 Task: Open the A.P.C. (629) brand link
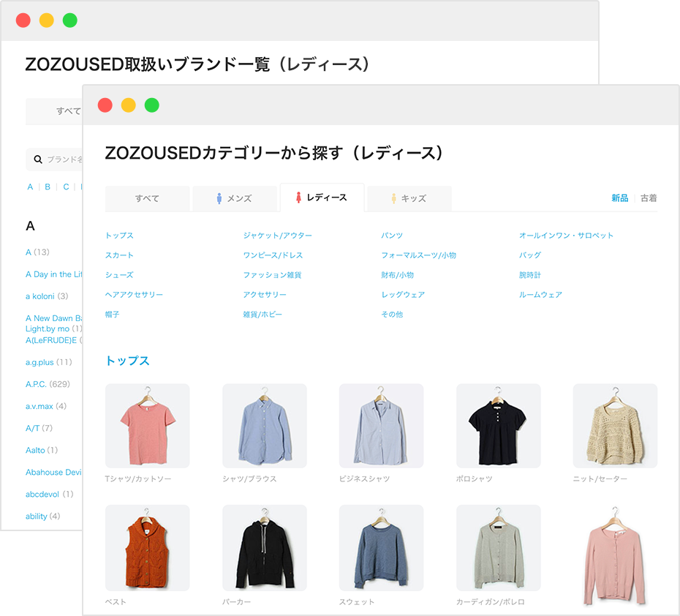[x=48, y=384]
